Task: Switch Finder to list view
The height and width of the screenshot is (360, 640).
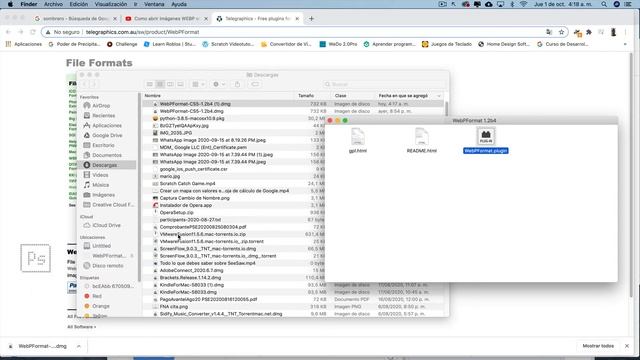Action: tap(160, 84)
